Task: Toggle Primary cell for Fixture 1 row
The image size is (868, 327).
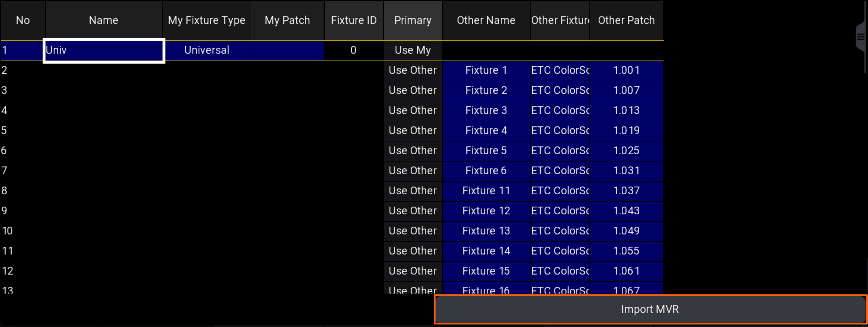Action: pos(412,70)
